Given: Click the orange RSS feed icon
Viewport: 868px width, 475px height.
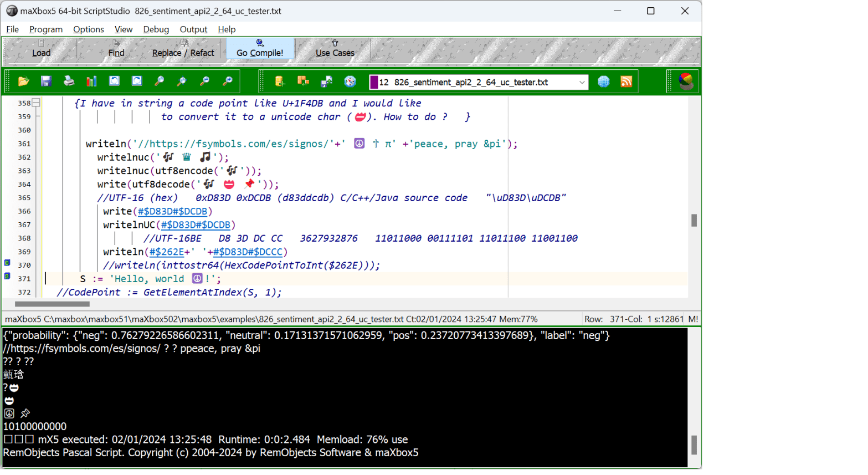Looking at the screenshot, I should point(626,82).
